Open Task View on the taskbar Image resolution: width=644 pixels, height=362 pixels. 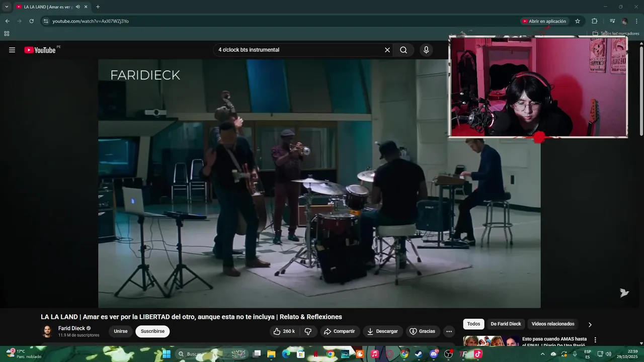257,354
